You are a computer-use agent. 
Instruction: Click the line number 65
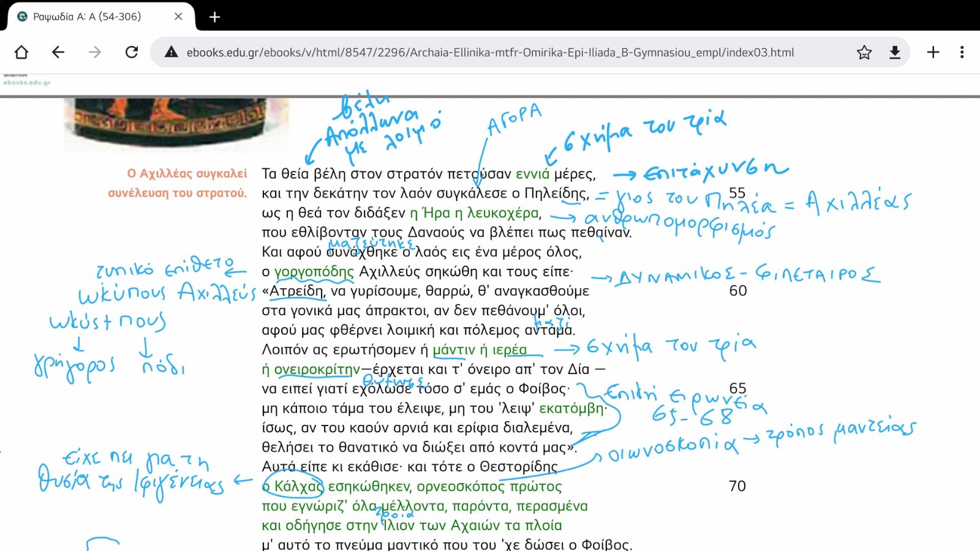pyautogui.click(x=737, y=389)
